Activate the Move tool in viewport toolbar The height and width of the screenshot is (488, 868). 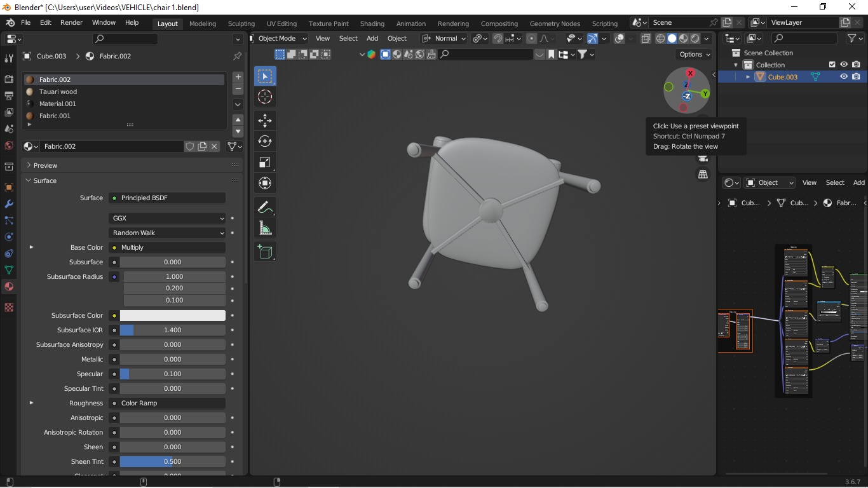click(x=265, y=120)
